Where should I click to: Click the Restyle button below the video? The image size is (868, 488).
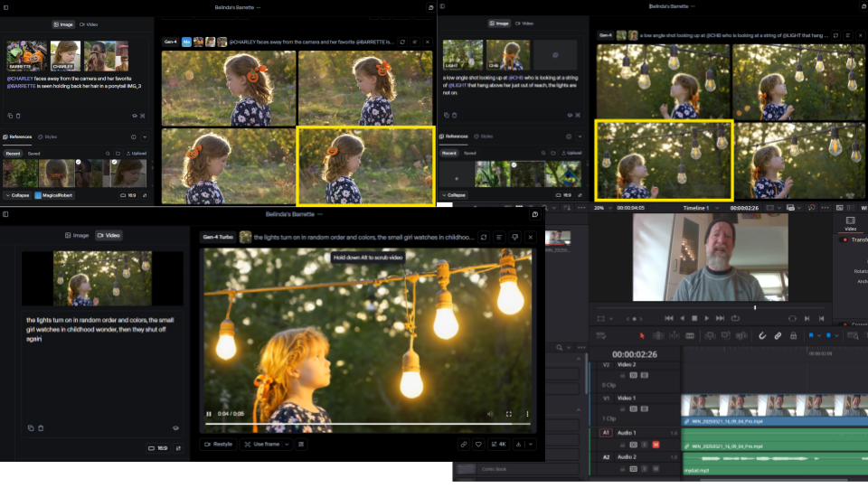218,445
